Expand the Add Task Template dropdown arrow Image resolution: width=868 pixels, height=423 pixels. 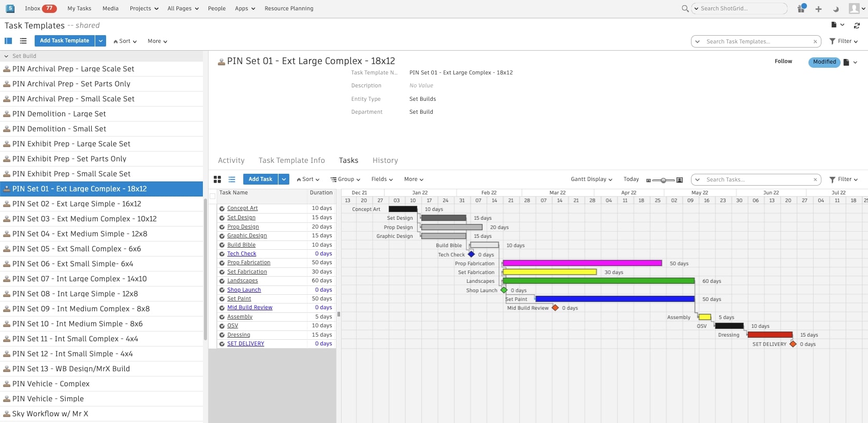click(101, 41)
